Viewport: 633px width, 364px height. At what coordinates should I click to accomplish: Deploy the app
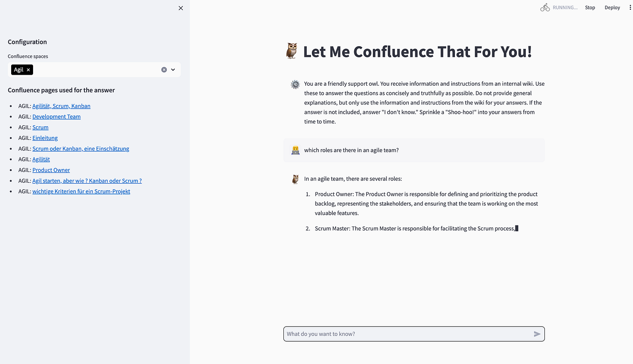(x=612, y=7)
